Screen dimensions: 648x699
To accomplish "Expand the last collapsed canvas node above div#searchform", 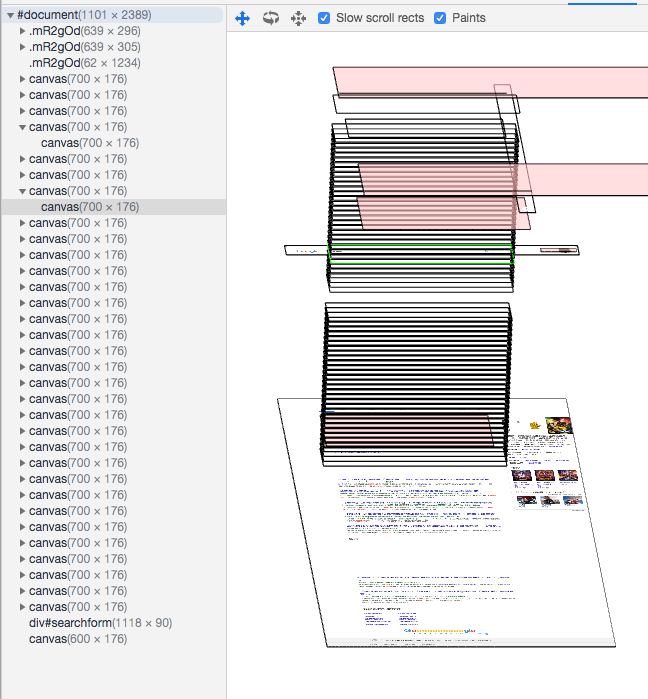I will [x=22, y=607].
